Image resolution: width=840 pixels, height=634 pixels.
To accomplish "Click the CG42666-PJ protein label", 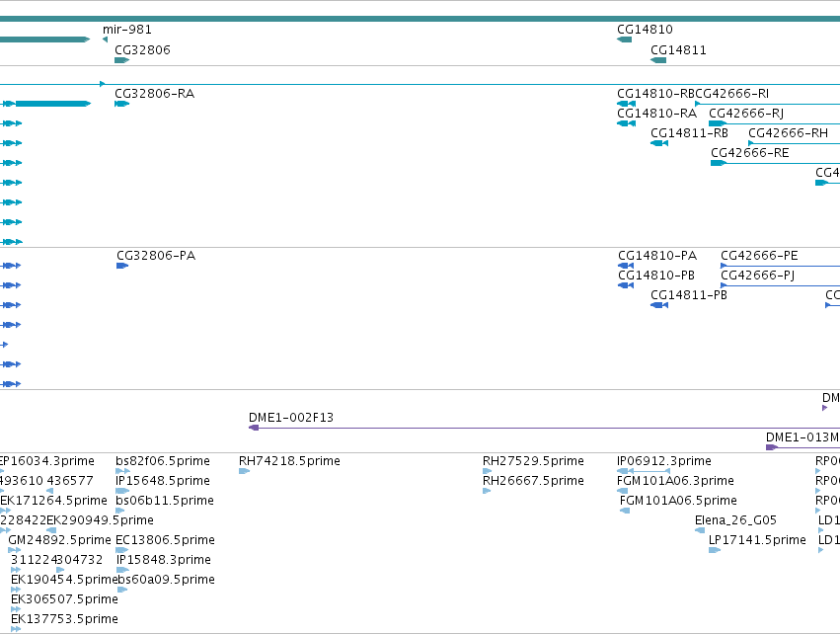I will pyautogui.click(x=757, y=276).
